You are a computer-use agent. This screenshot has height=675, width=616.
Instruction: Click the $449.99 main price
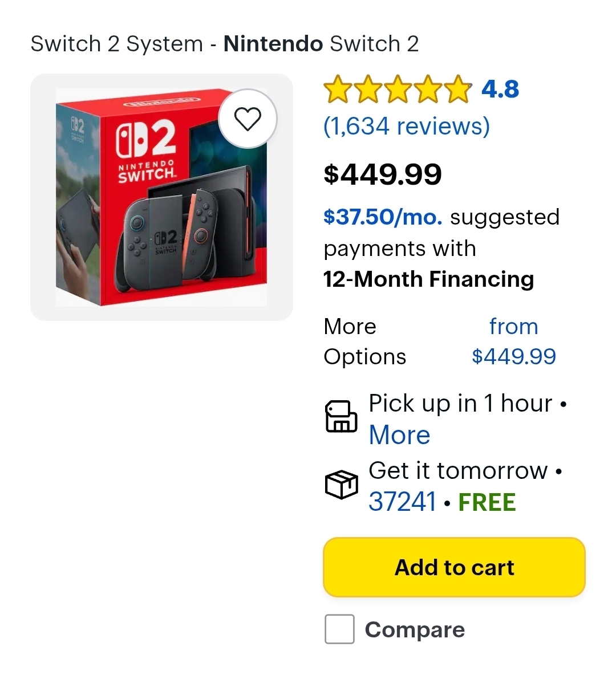pos(382,174)
